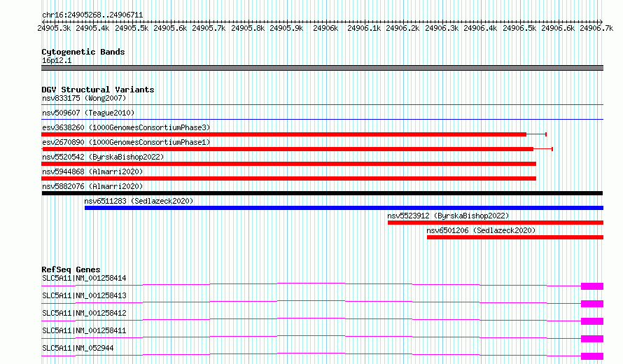Image resolution: width=623 pixels, height=364 pixels.
Task: Select the nsv5520542 (ByrskaBishop2022) label
Action: [103, 157]
